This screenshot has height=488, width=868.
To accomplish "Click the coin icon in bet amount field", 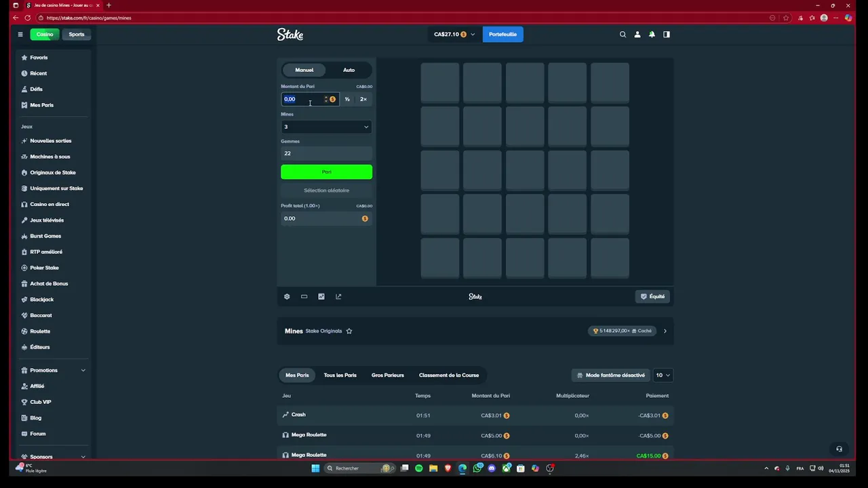I will click(332, 99).
